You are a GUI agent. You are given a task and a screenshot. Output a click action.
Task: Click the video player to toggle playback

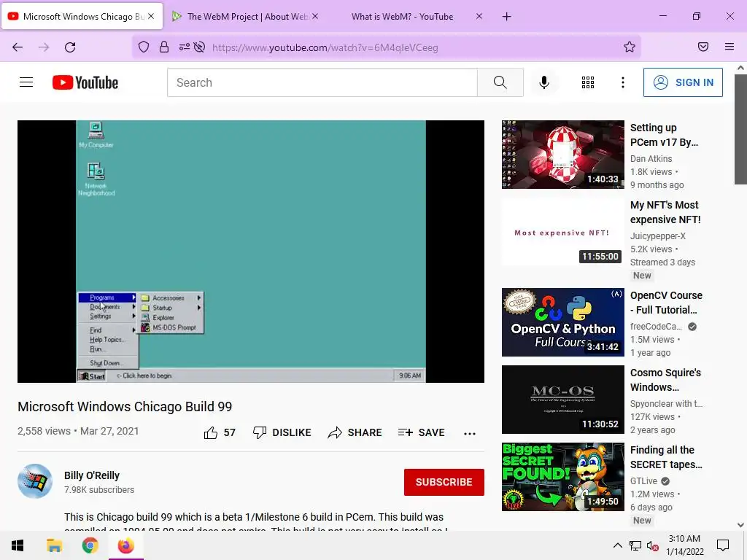(251, 252)
